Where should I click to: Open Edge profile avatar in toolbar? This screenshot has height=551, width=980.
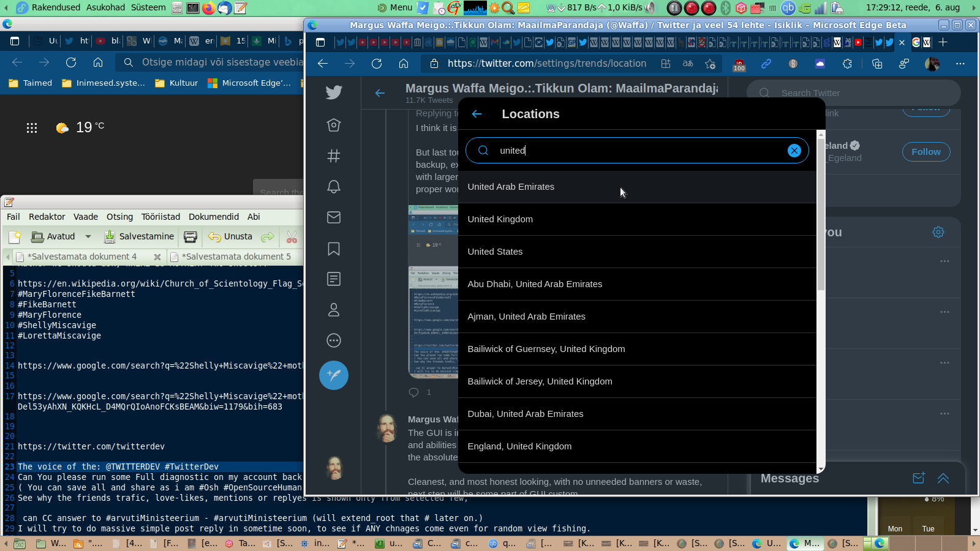(932, 64)
